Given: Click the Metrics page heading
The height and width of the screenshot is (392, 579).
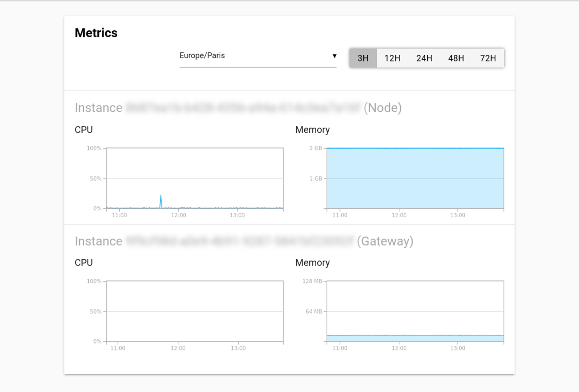Looking at the screenshot, I should pos(96,33).
